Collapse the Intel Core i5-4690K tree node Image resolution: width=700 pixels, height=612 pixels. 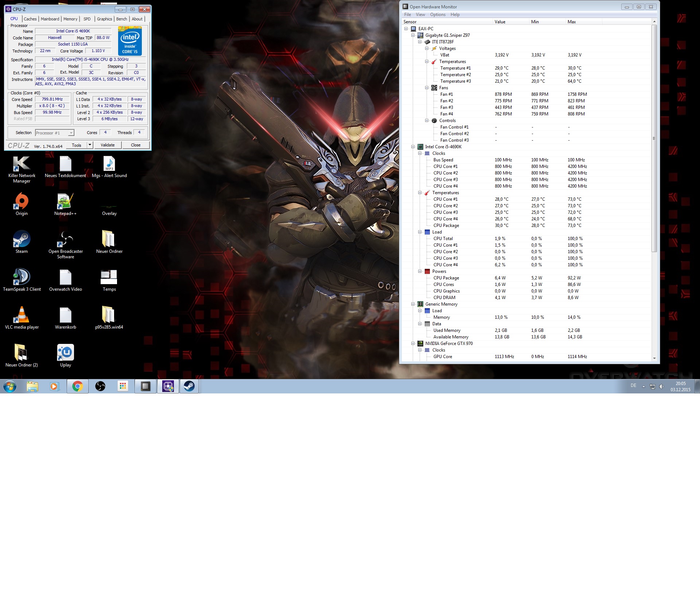[x=413, y=147]
